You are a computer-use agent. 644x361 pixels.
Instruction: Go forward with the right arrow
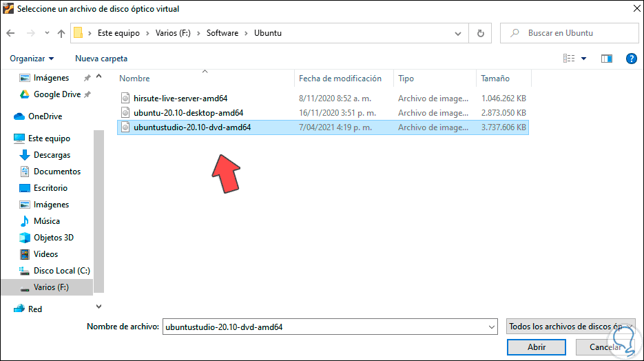(x=31, y=33)
